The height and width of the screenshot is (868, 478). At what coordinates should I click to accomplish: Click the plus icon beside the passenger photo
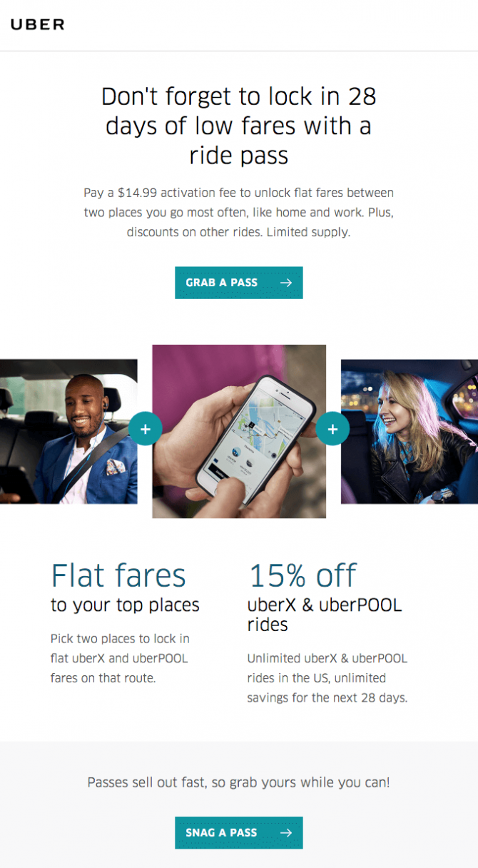pyautogui.click(x=146, y=429)
